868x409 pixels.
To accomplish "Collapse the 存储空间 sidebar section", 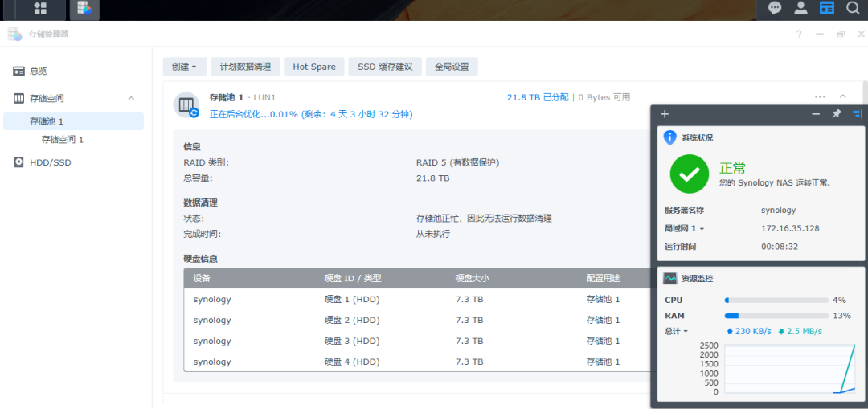I will (131, 99).
